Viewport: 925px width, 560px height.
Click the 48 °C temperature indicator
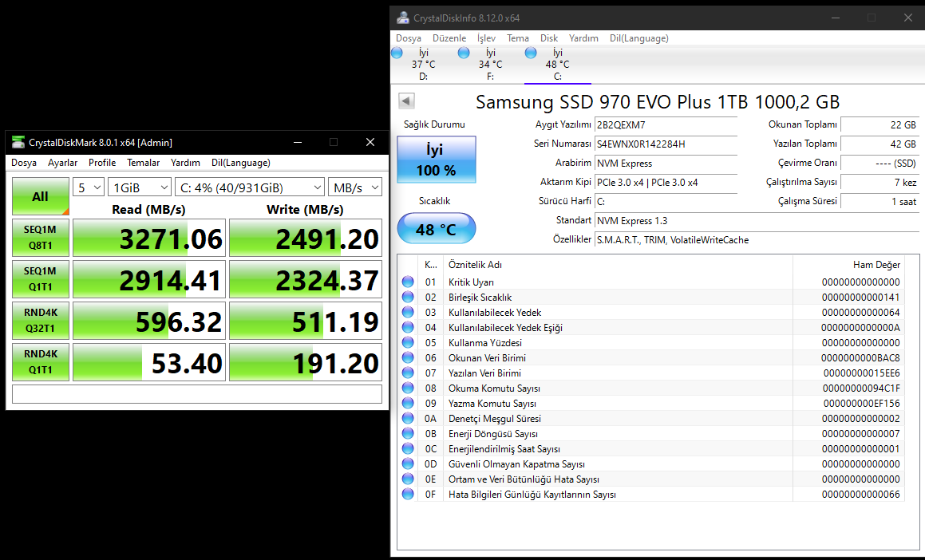click(436, 230)
